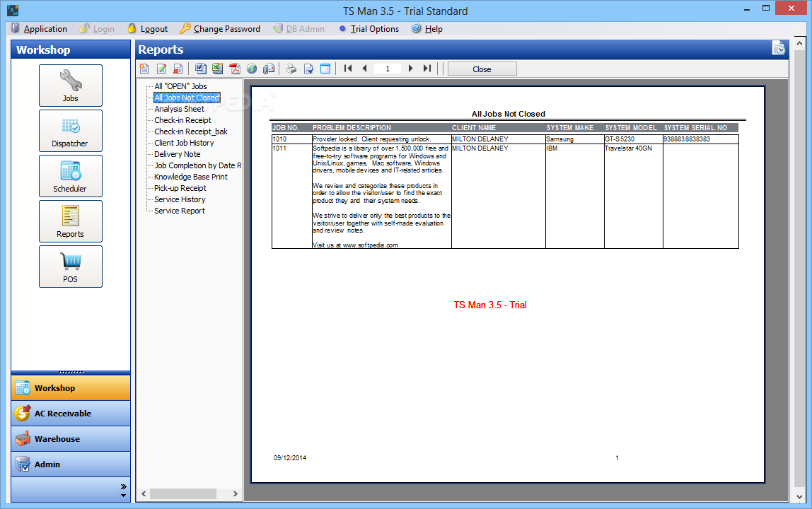Go to first report page
This screenshot has width=812, height=509.
point(348,69)
